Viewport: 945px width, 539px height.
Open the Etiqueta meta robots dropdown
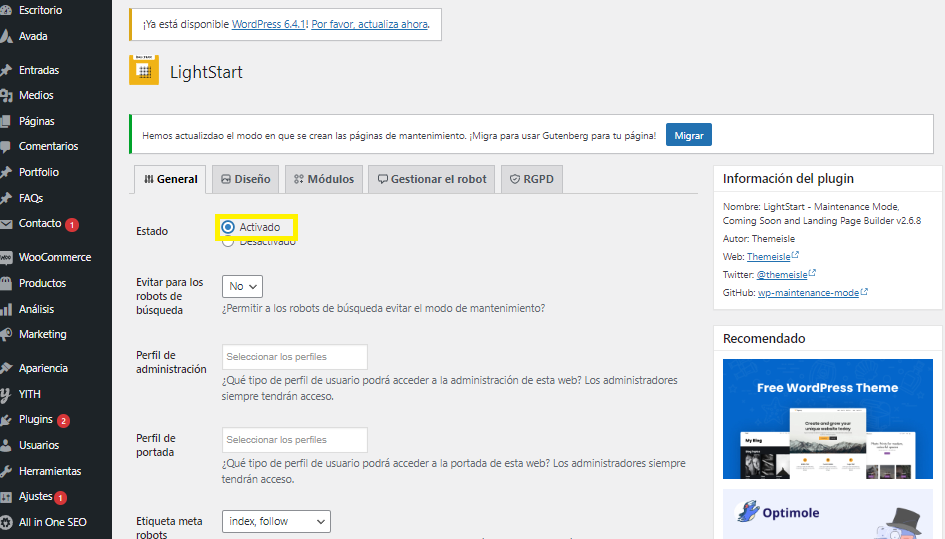[276, 521]
